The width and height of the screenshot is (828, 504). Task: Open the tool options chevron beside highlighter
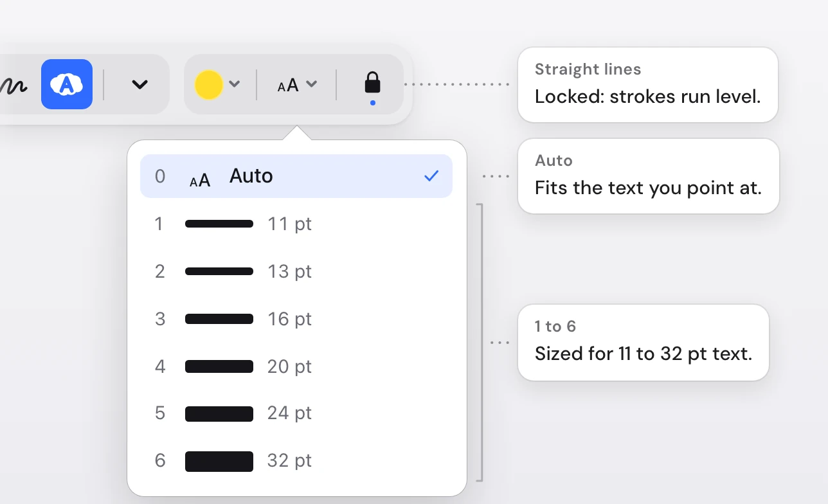139,84
